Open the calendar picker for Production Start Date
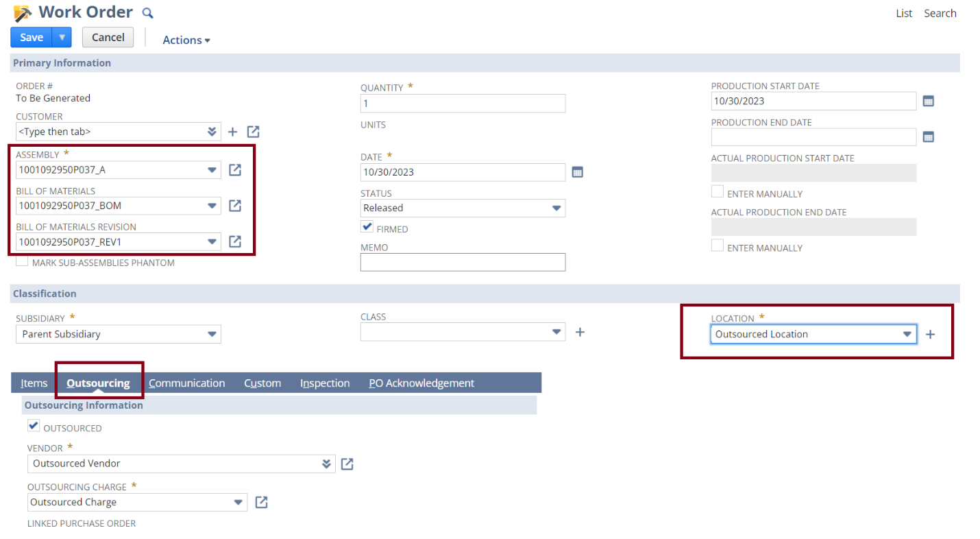 [x=929, y=101]
